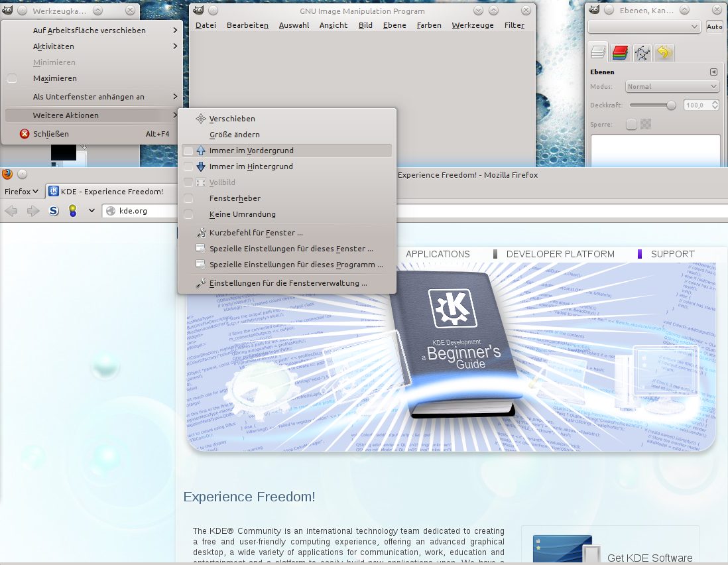Open the Firefox menu button dropdown
Viewport: 728px width, 565px height.
(21, 191)
